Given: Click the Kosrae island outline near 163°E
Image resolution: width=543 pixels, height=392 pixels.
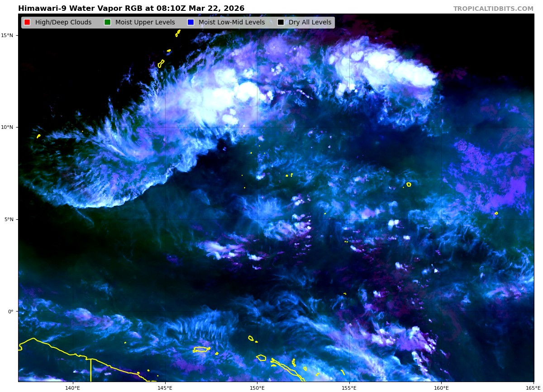Looking at the screenshot, I should pyautogui.click(x=496, y=213).
